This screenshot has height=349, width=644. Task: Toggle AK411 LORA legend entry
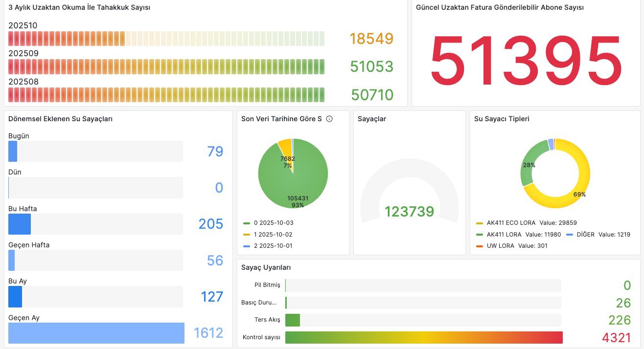(504, 235)
